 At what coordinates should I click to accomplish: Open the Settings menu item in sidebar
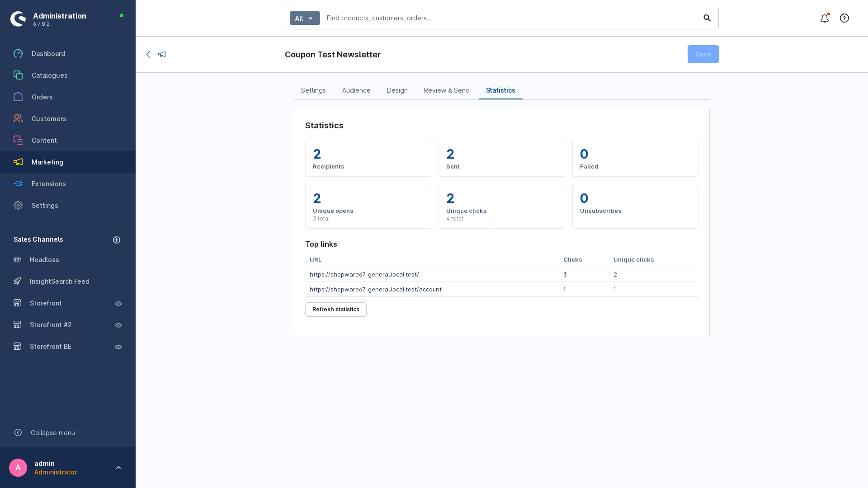pos(68,206)
